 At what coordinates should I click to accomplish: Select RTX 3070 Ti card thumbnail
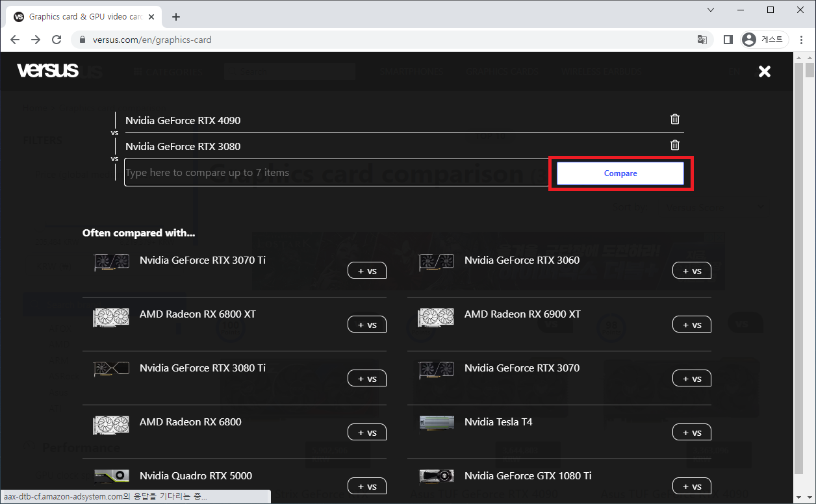[x=112, y=262]
